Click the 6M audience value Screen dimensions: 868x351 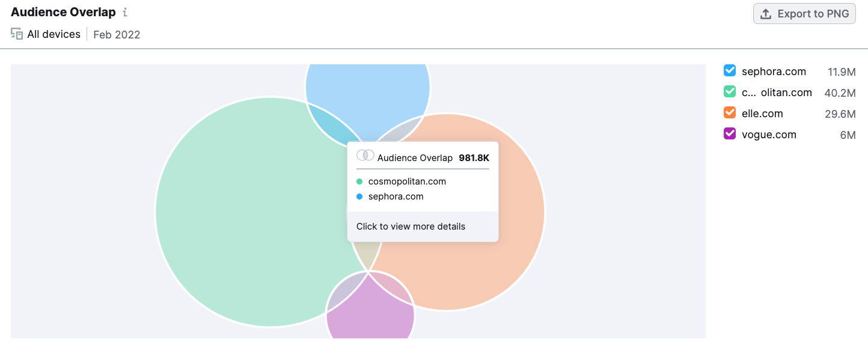(848, 135)
